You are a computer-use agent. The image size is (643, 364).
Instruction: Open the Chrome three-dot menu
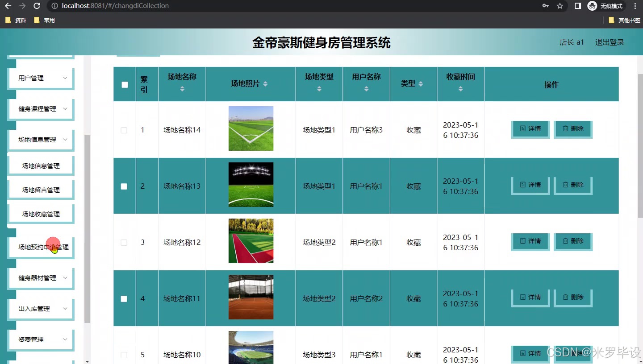(635, 6)
